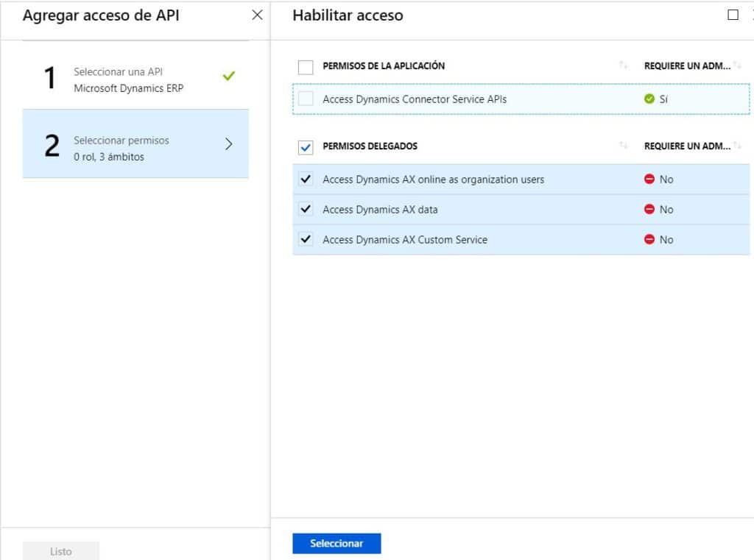Check Access Dynamics Connector Service APIs checkbox
The height and width of the screenshot is (560, 754).
[306, 99]
